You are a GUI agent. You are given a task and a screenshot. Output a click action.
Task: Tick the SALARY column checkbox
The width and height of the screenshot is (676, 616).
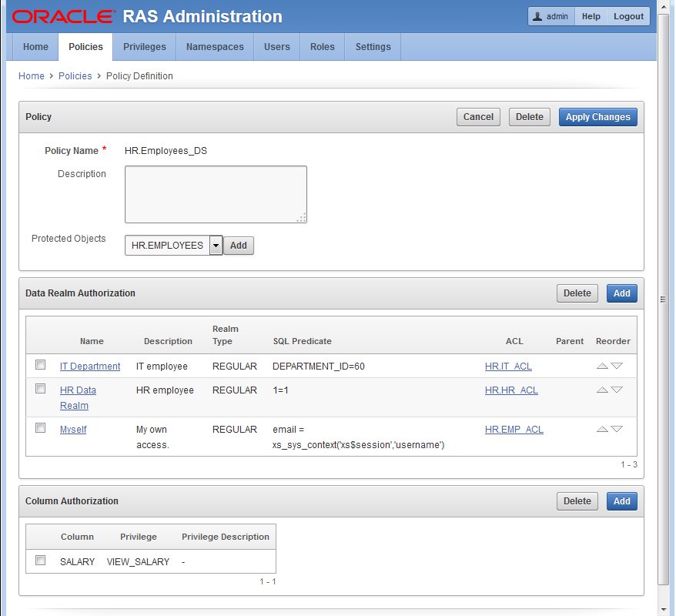41,561
